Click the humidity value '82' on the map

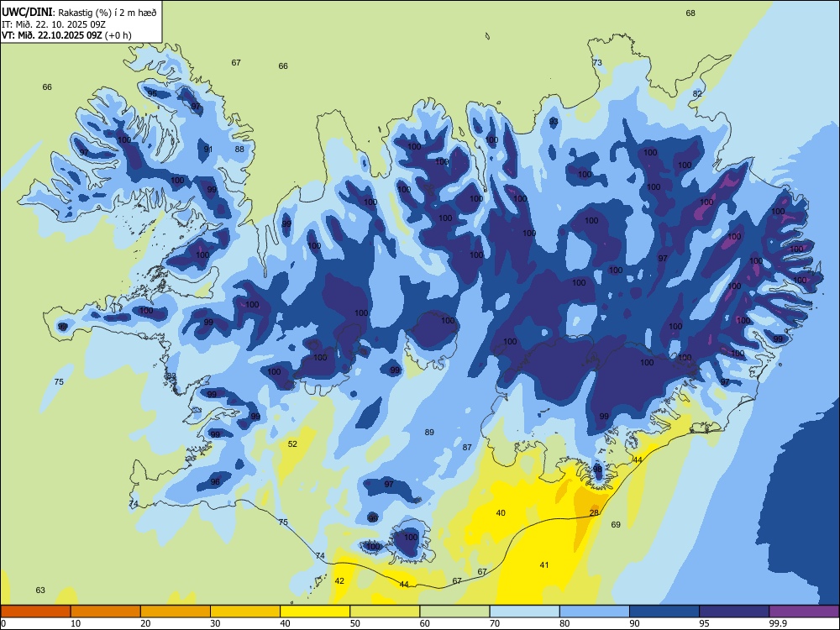pos(697,93)
